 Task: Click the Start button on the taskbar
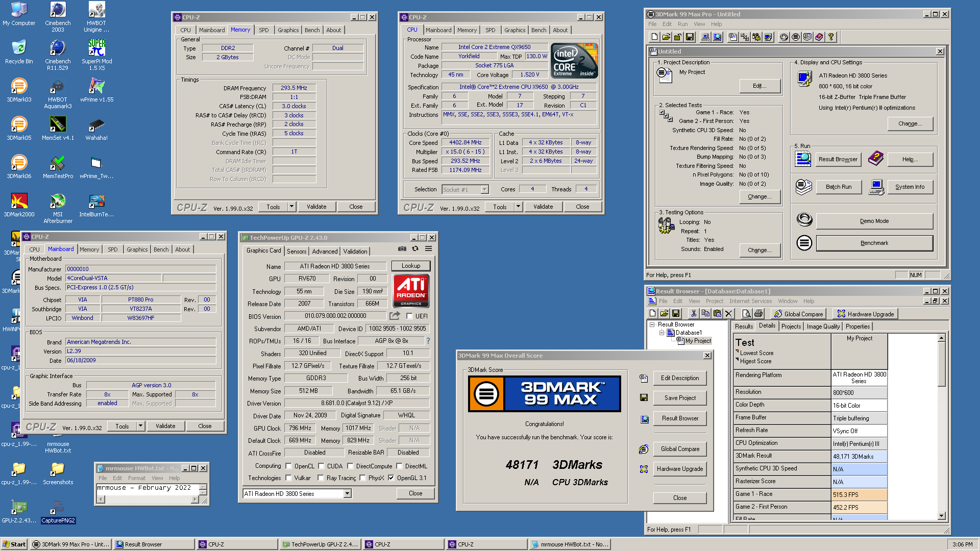tap(14, 544)
